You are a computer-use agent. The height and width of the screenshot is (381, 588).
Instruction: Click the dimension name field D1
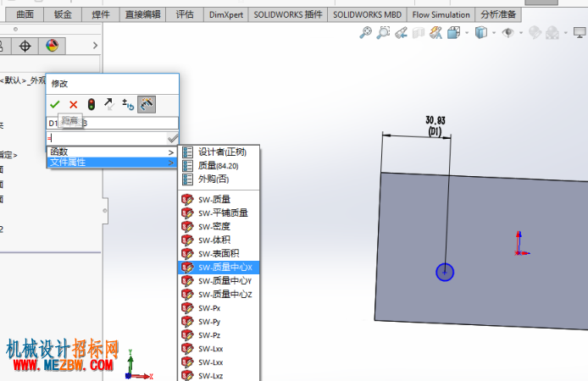point(112,124)
